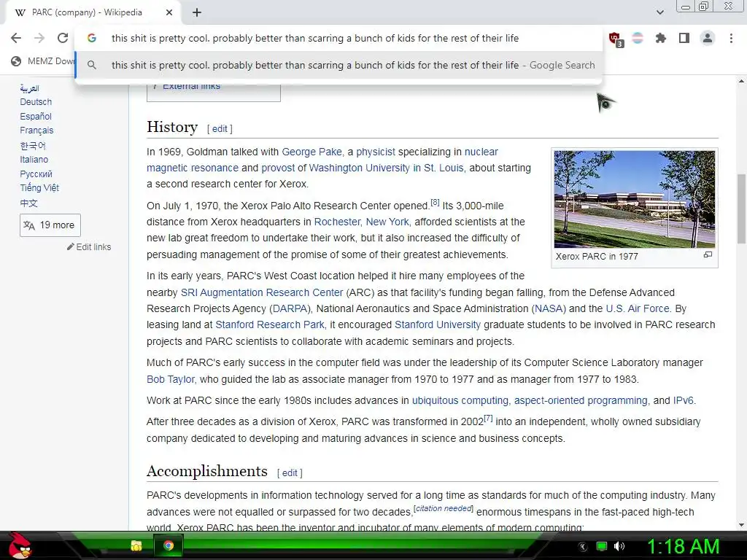Open footnote reference 7

pos(488,418)
